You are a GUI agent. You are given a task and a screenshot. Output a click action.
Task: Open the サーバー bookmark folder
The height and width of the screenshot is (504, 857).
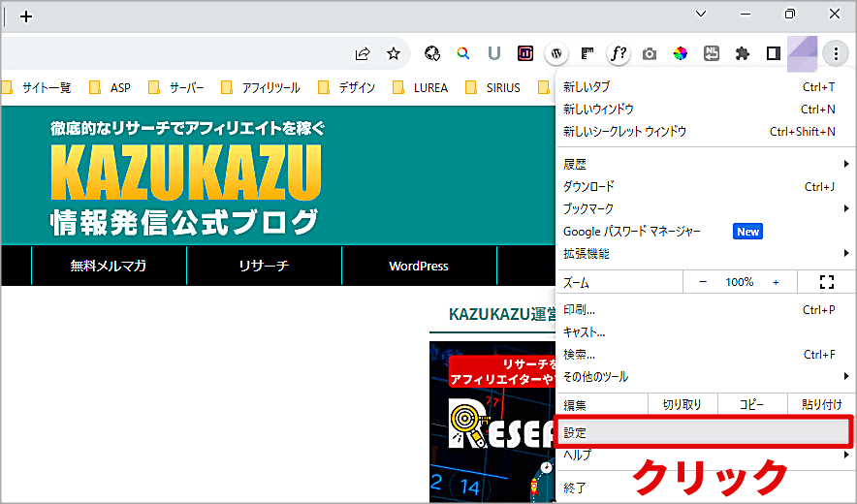[x=176, y=87]
